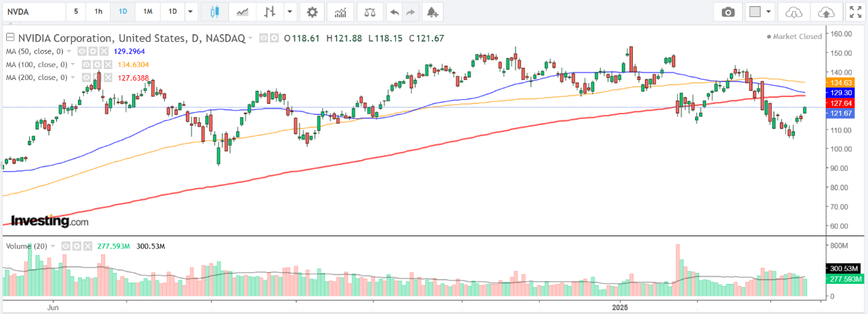Viewport: 868px width, 314px height.
Task: Remove the MA 200 indicator with X
Action: click(x=107, y=77)
